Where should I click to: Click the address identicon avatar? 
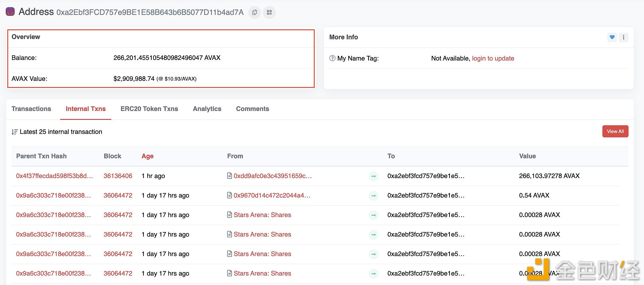click(x=10, y=12)
